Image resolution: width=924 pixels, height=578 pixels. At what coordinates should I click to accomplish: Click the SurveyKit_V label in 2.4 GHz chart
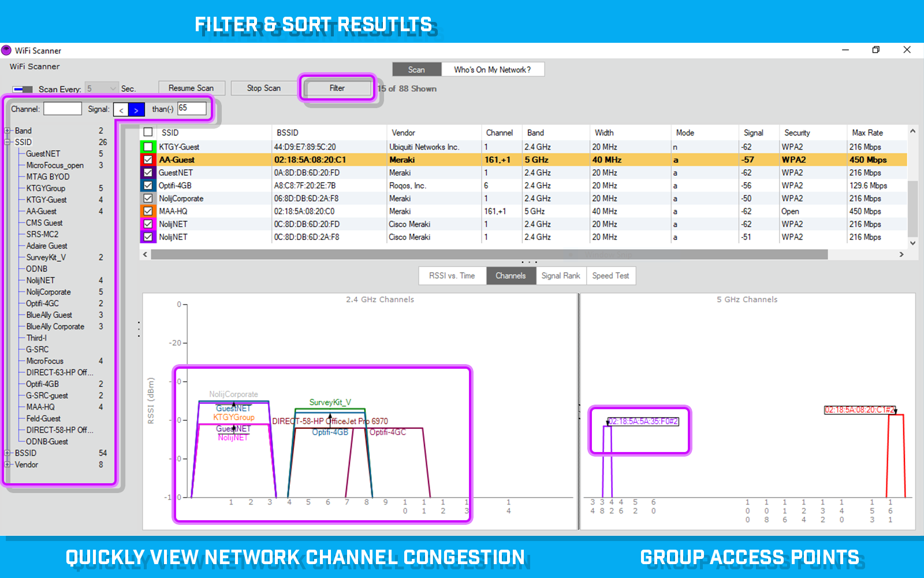coord(330,402)
